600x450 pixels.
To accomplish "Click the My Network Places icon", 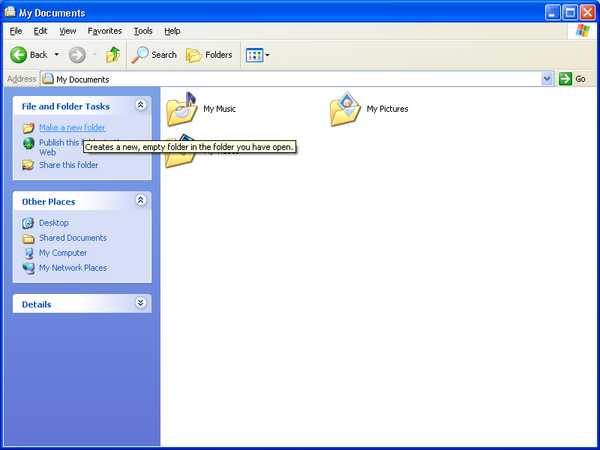I will [28, 269].
